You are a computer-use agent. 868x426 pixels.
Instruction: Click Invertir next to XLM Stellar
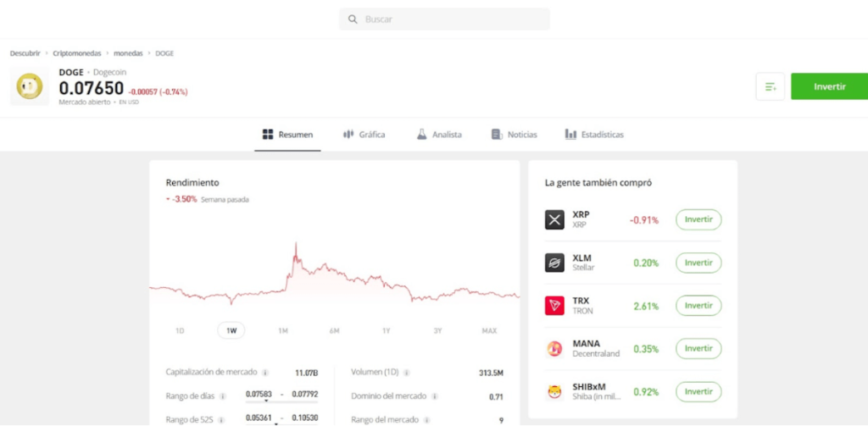coord(698,263)
